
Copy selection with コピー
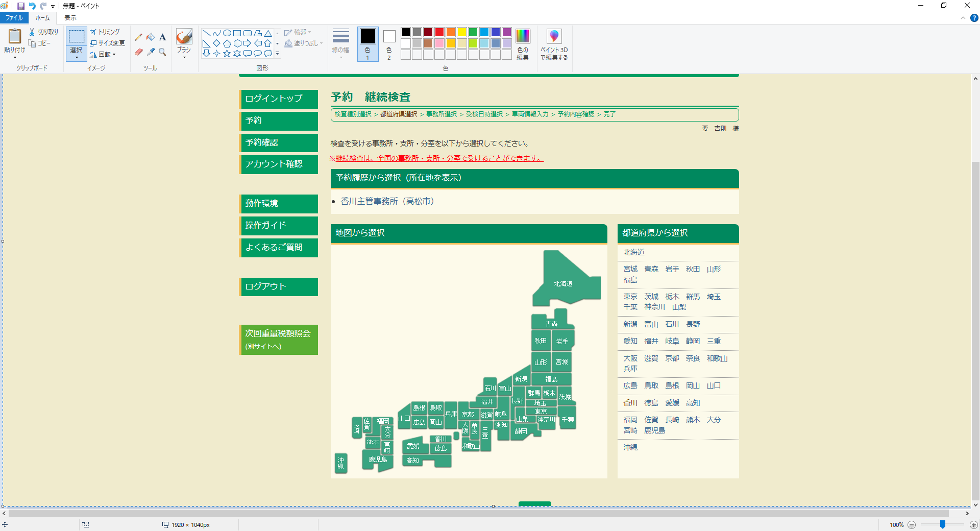tap(40, 43)
